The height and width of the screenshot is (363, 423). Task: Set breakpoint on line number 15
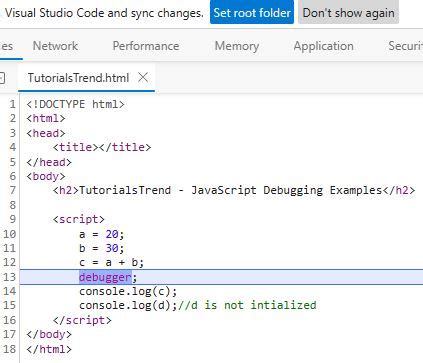9,305
